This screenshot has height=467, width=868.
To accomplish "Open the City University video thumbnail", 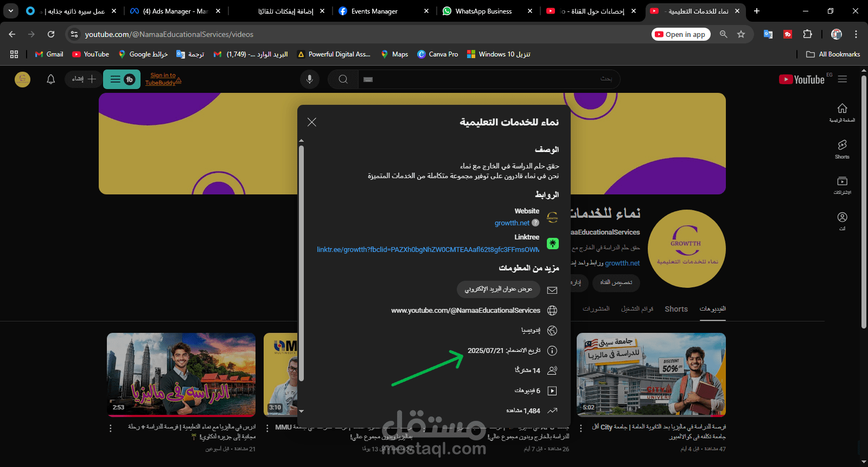I will 651,375.
